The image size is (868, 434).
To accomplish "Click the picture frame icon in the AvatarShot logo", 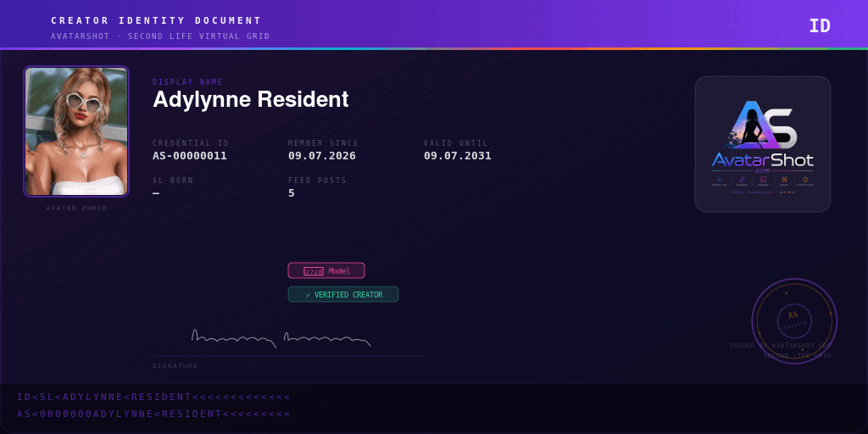I will 763,180.
